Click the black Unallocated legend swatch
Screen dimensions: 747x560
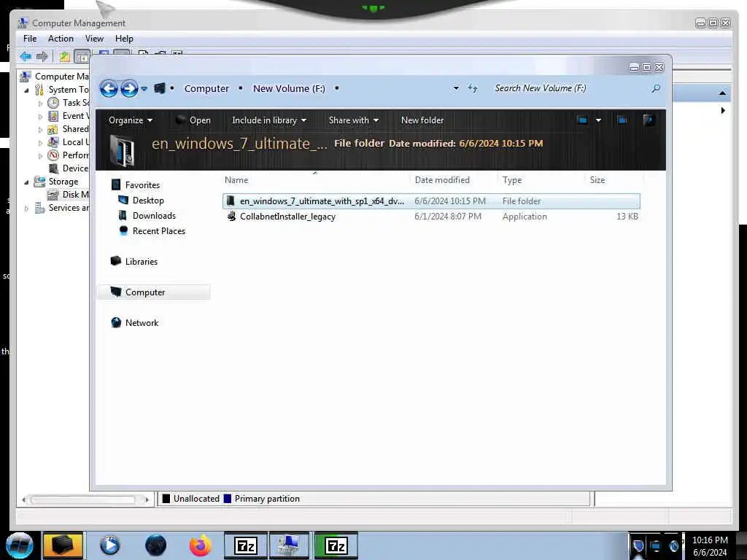(x=166, y=499)
